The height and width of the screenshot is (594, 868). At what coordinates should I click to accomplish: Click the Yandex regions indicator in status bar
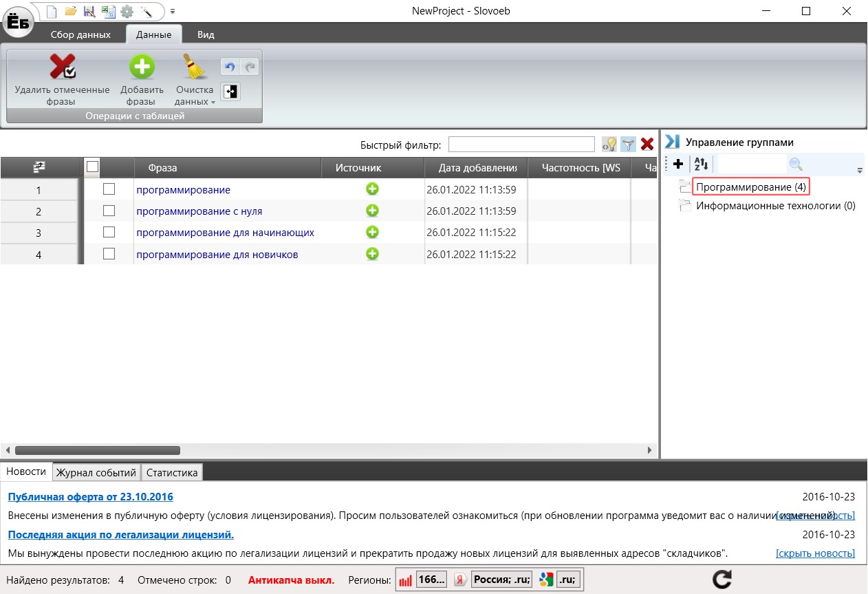coord(493,580)
